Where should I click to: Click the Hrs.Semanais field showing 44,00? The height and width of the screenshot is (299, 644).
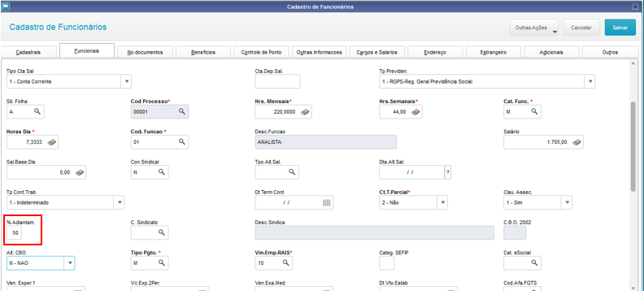click(x=400, y=111)
